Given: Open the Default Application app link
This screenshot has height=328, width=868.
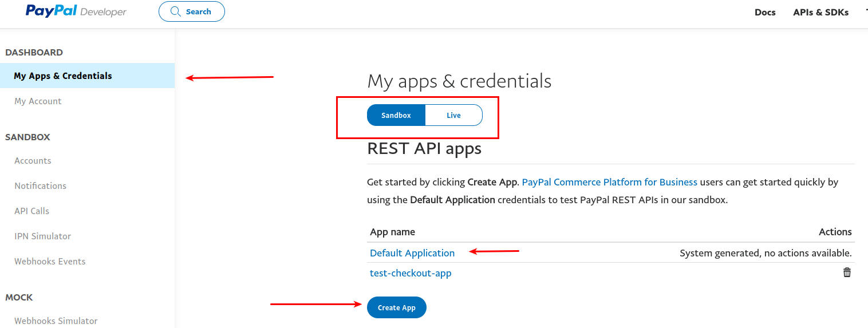Looking at the screenshot, I should (412, 252).
